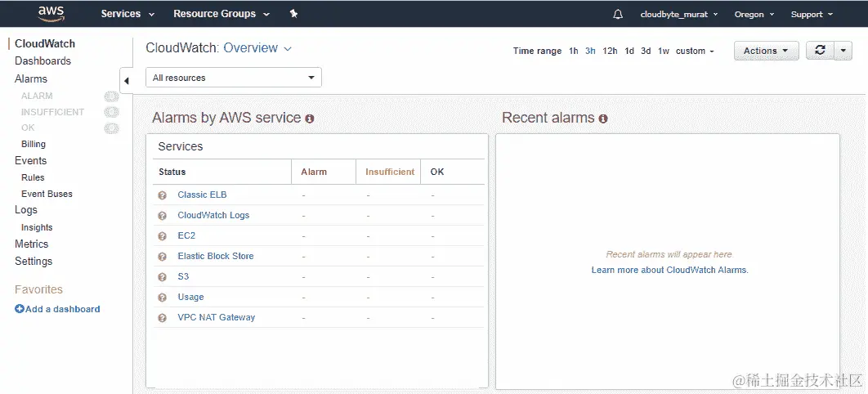Open the VPC NAT Gateway link

pos(217,318)
